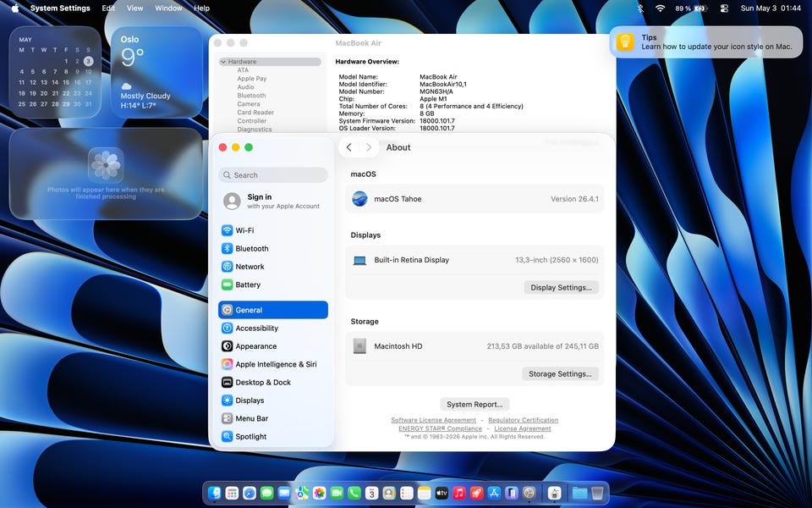Open Menu Bar settings in sidebar
The width and height of the screenshot is (812, 508).
273,418
